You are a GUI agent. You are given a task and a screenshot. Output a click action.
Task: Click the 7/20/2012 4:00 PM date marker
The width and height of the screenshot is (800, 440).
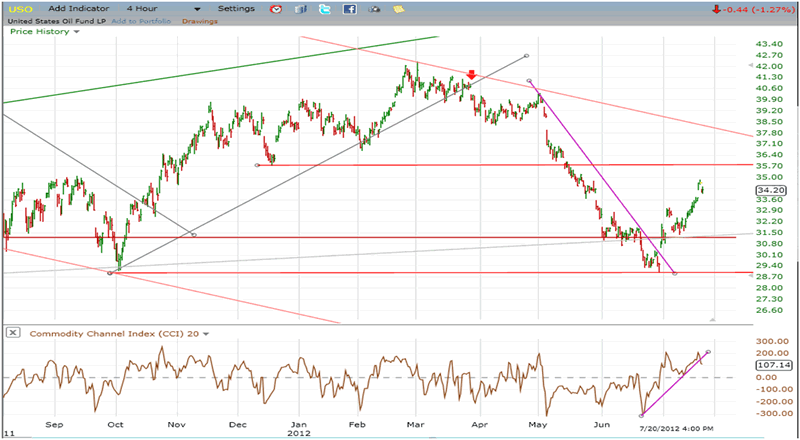tap(677, 428)
